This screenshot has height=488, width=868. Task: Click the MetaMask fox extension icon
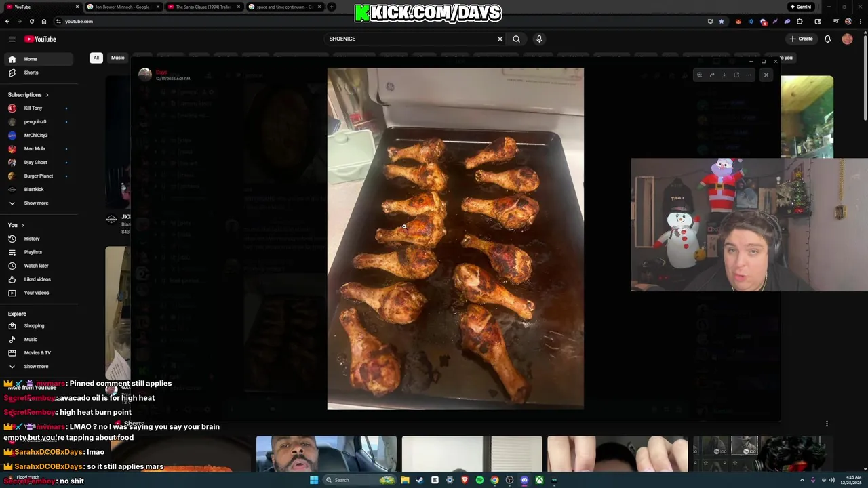click(738, 21)
